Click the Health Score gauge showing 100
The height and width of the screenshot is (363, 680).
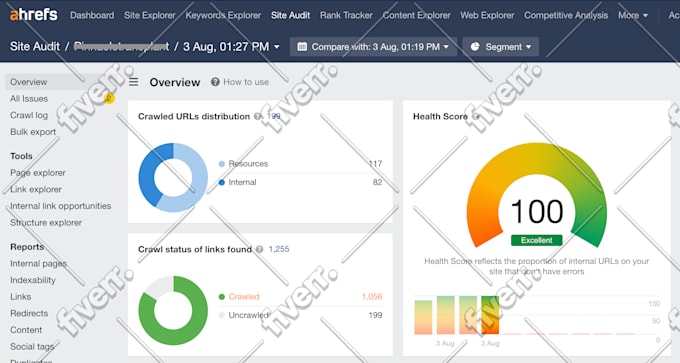point(536,195)
